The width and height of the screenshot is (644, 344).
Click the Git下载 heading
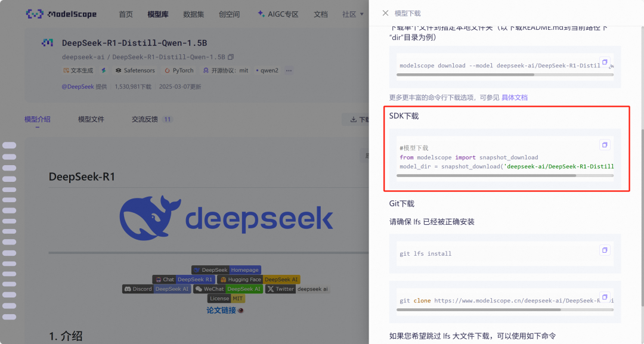click(402, 204)
